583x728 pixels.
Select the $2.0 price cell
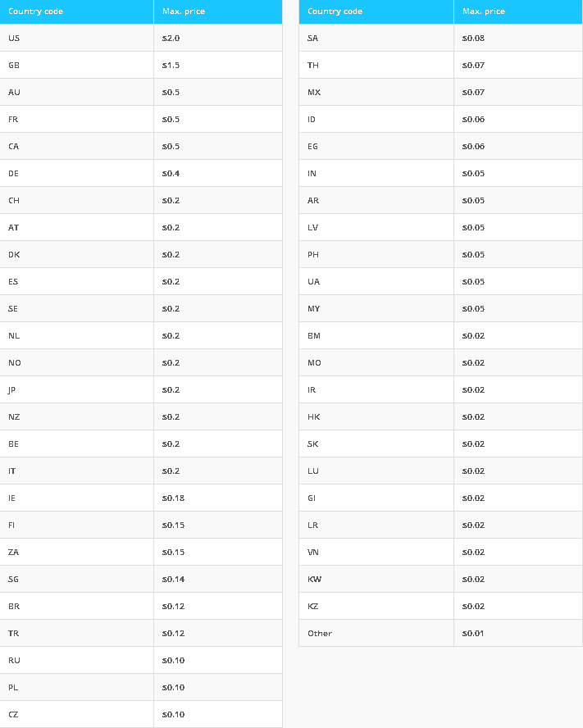point(218,38)
